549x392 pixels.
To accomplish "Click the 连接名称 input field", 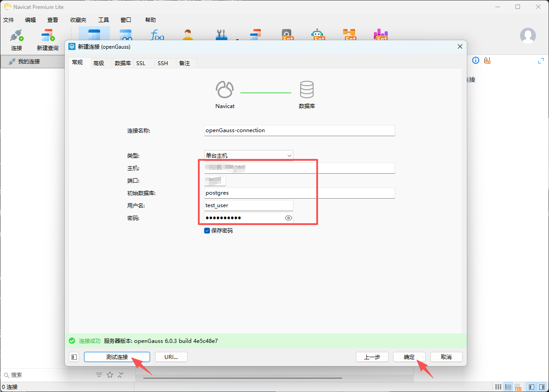I will point(300,130).
